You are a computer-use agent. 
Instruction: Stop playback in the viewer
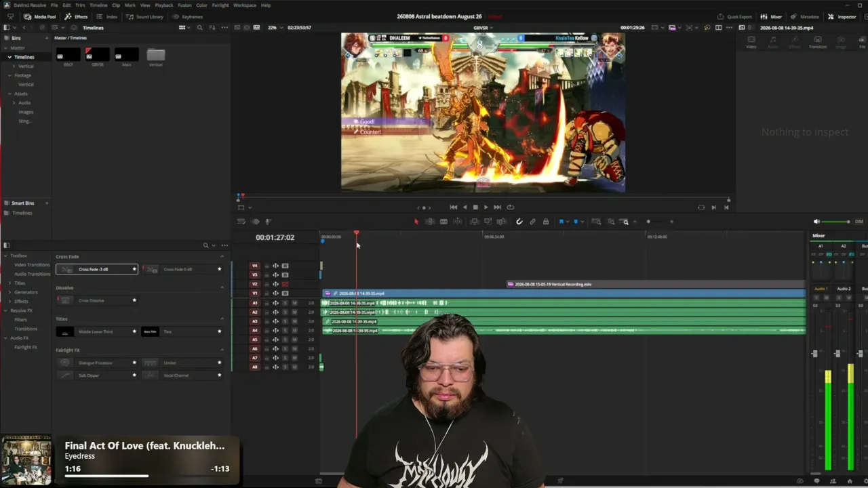coord(475,207)
